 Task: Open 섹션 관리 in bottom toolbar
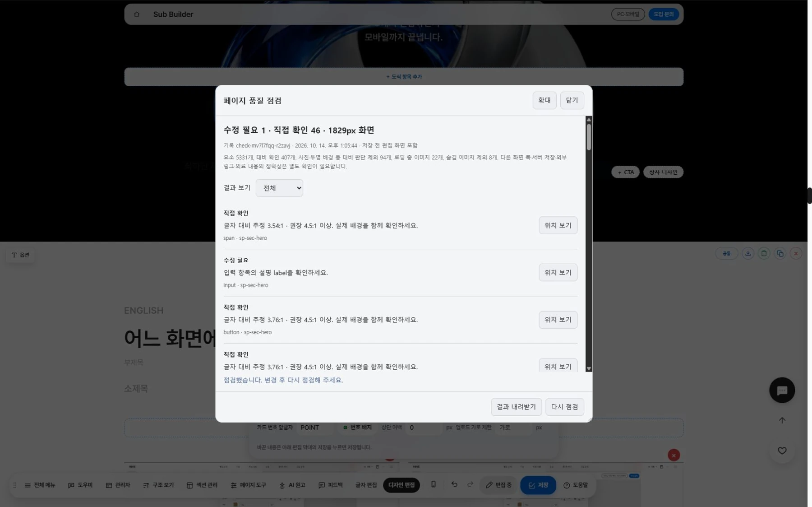click(202, 485)
